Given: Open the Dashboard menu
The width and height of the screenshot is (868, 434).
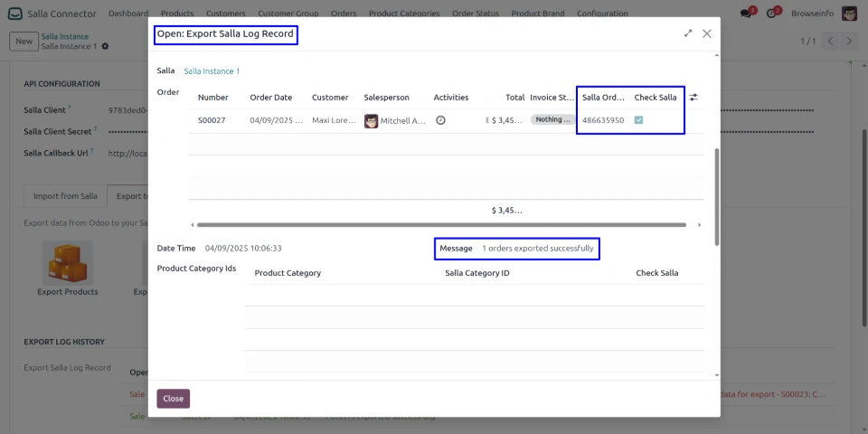Looking at the screenshot, I should pyautogui.click(x=128, y=14).
